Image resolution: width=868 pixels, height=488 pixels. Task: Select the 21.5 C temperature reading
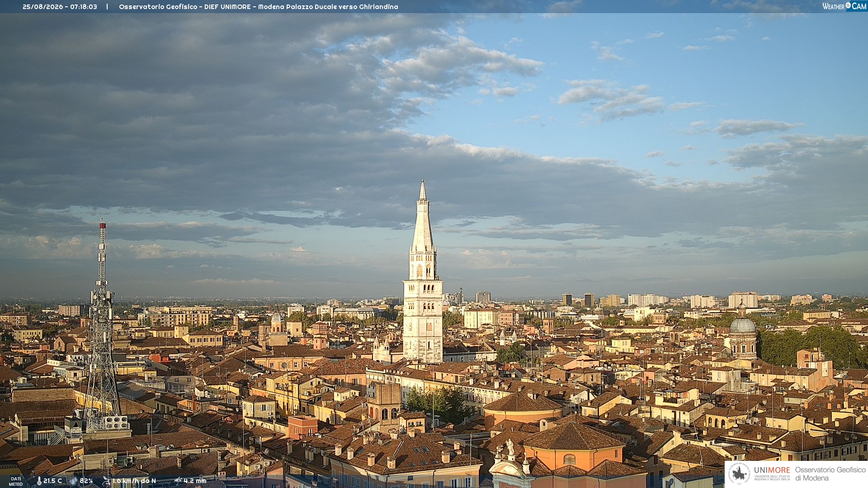click(52, 481)
